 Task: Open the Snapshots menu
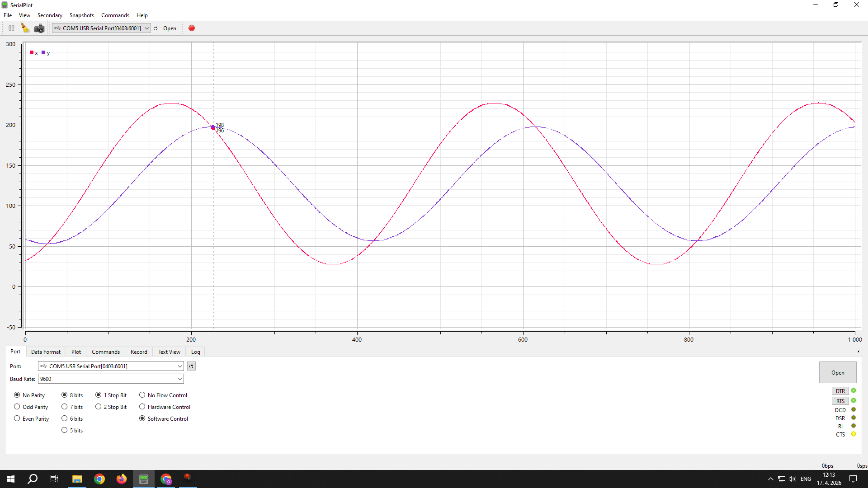click(81, 15)
